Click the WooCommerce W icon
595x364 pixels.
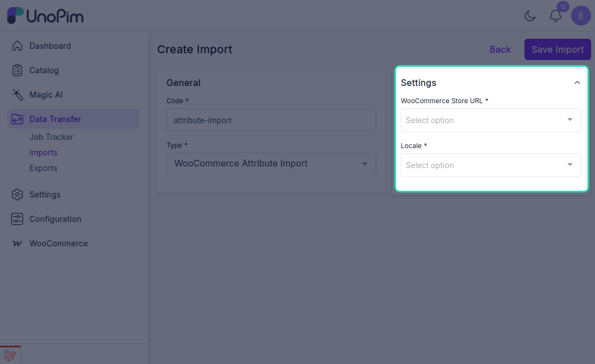click(17, 244)
